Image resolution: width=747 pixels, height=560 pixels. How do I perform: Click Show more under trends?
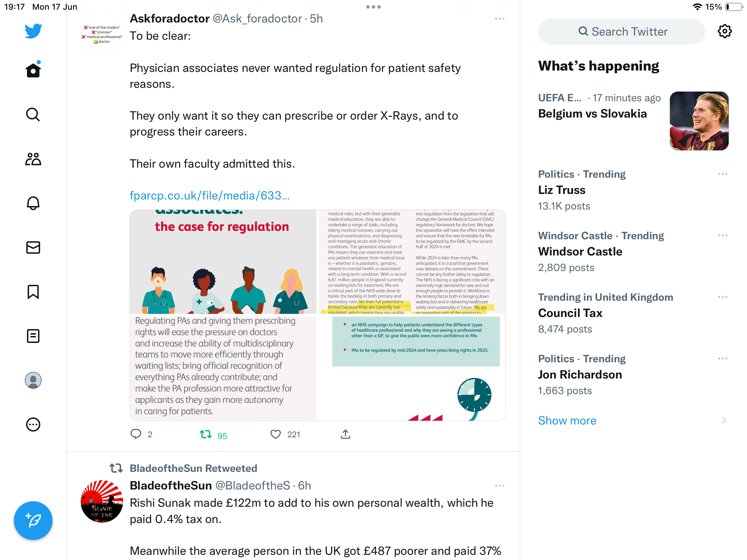567,420
